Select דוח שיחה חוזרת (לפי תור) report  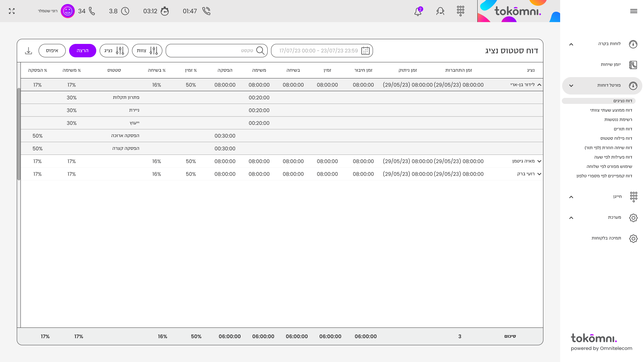[608, 148]
